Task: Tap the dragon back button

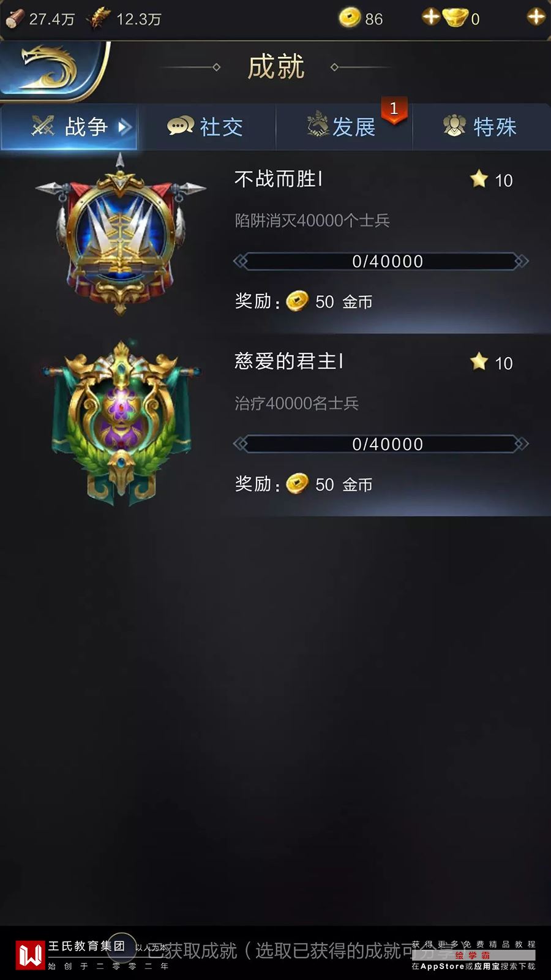Action: pos(52,69)
